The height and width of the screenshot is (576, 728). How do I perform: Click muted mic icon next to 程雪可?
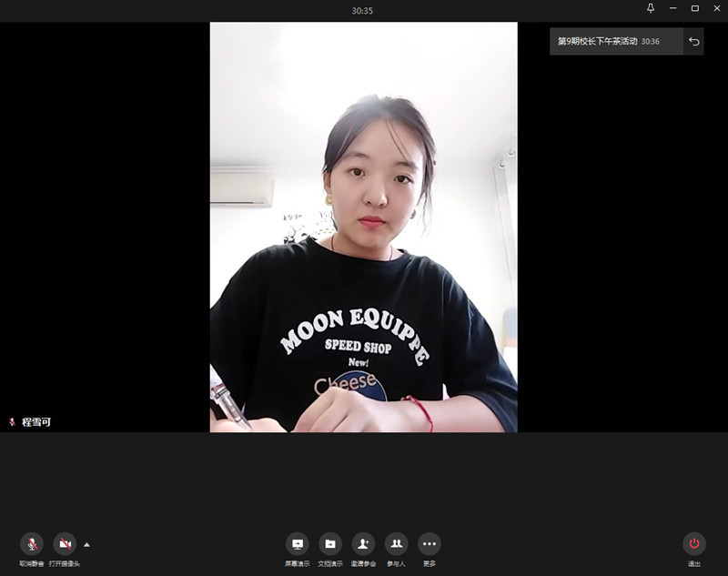(x=12, y=422)
